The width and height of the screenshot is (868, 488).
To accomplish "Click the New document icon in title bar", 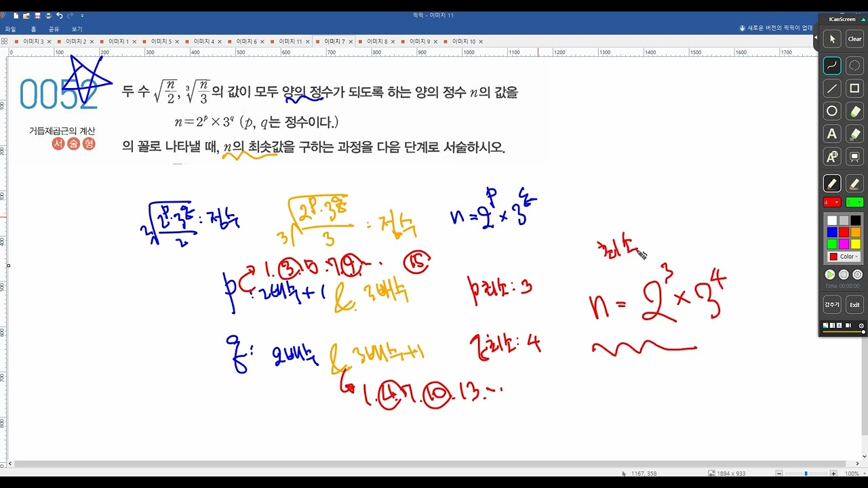I will (16, 16).
